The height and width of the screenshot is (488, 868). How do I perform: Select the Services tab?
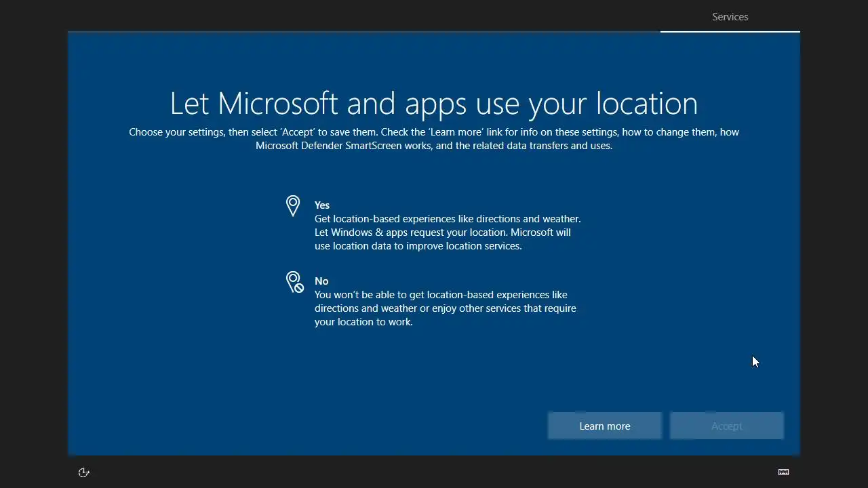click(730, 17)
